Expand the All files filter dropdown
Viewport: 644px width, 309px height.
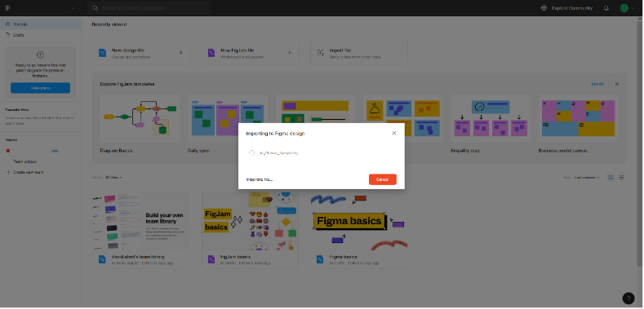113,178
